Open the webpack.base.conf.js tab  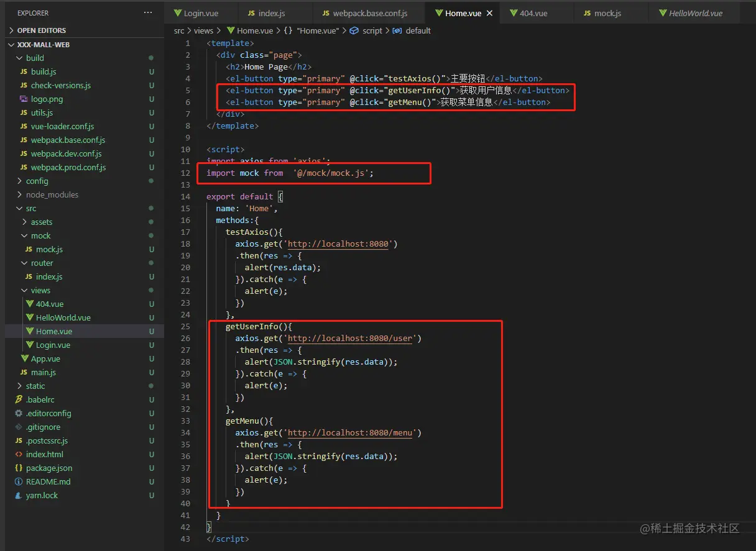370,13
